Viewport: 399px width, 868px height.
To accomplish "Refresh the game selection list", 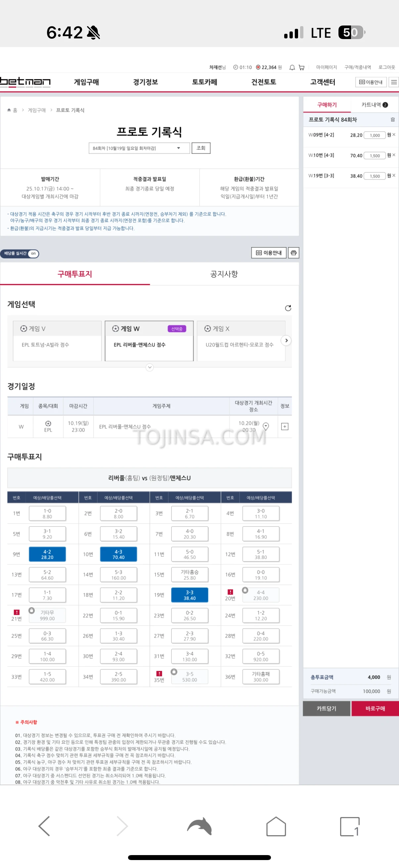I will [x=288, y=308].
